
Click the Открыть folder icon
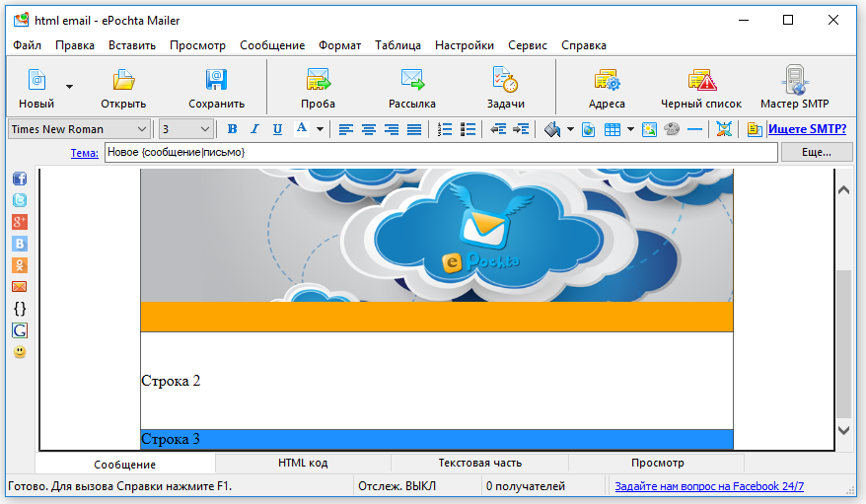pos(123,80)
